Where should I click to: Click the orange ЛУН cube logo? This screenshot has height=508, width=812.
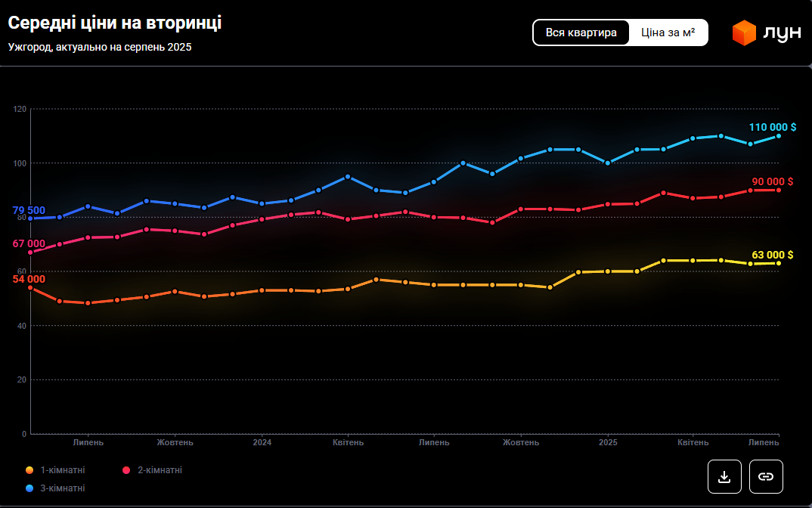tap(744, 33)
